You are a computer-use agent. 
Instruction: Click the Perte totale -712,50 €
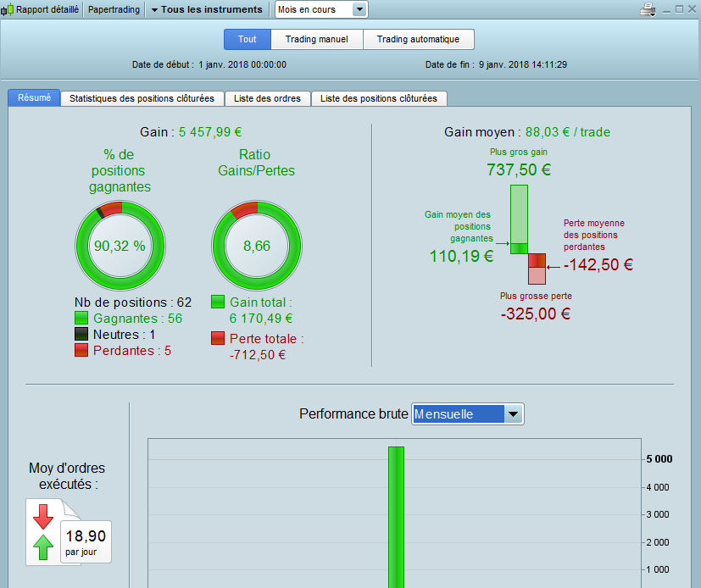click(x=258, y=355)
